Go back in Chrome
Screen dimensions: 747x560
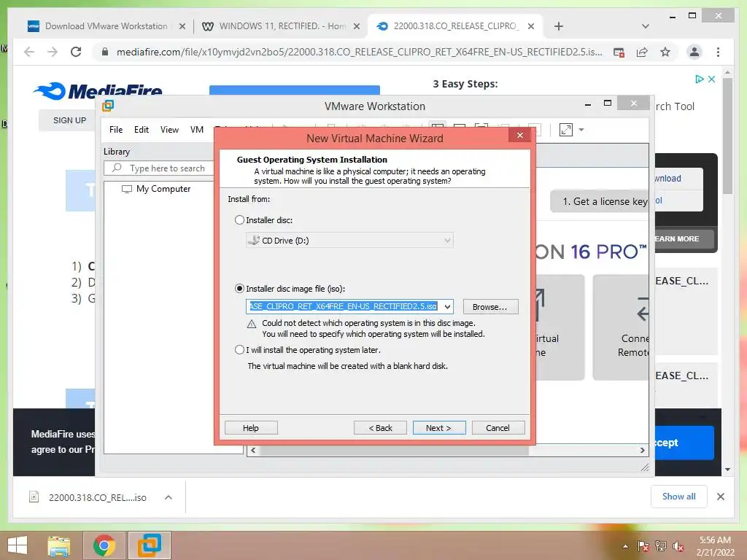(29, 52)
